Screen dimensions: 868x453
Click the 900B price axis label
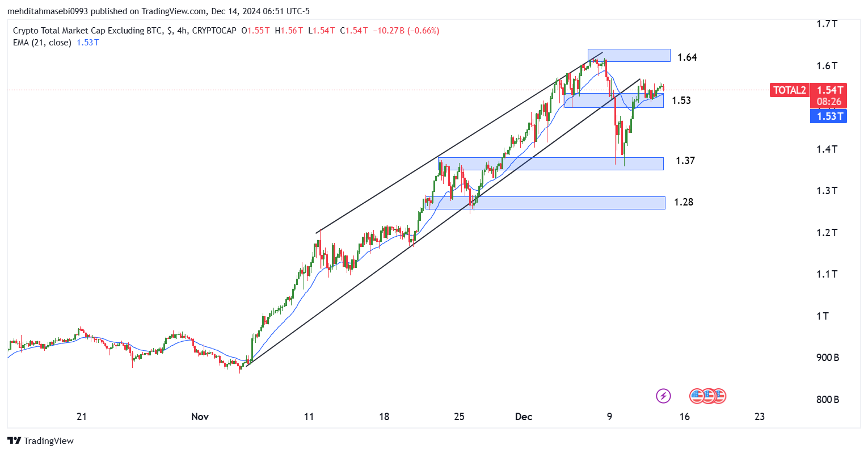[828, 358]
